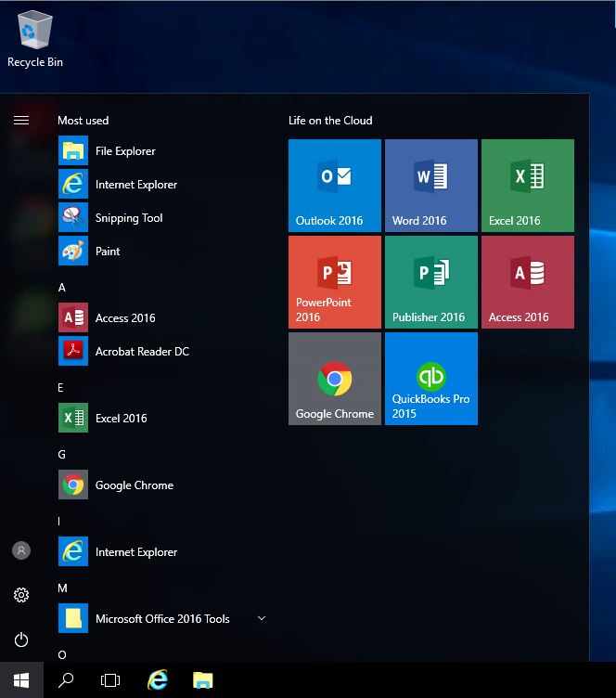
Task: Click the Life on the Cloud group title
Action: (x=330, y=121)
